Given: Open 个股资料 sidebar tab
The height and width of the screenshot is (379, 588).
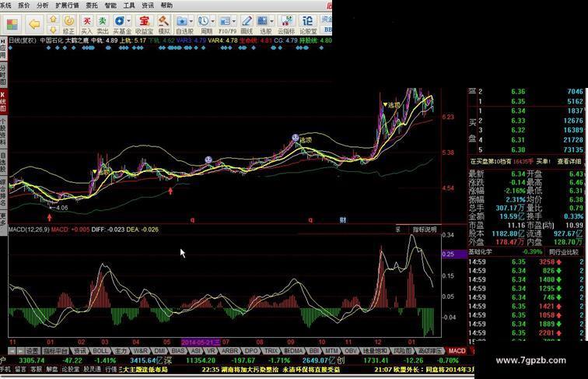Looking at the screenshot, I should click(3, 132).
